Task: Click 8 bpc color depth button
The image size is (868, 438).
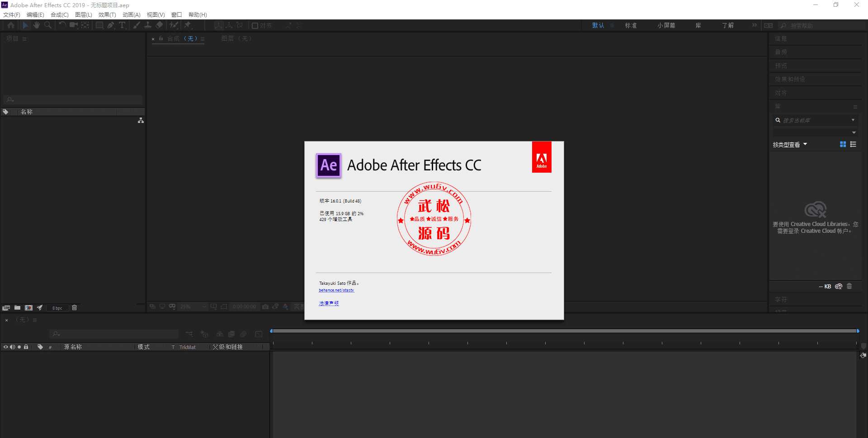Action: click(57, 308)
